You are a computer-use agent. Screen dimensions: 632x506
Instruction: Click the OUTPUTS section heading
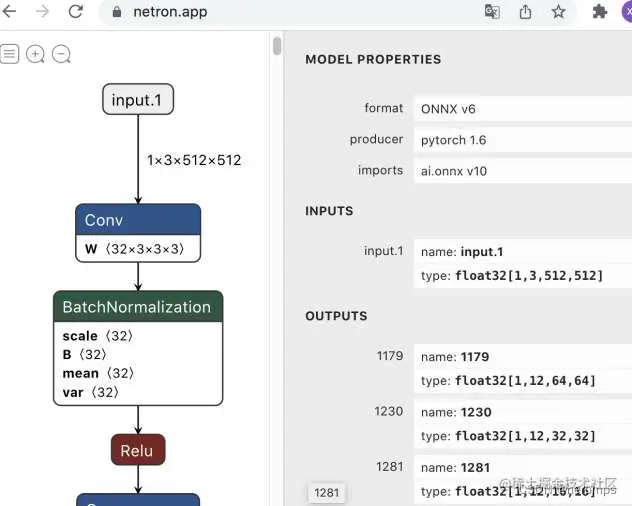[x=336, y=316]
